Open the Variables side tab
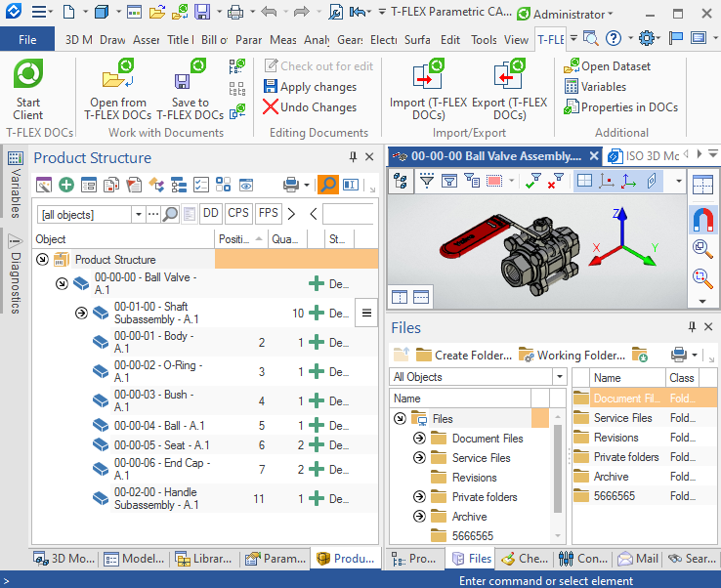This screenshot has width=721, height=588. tap(15, 184)
